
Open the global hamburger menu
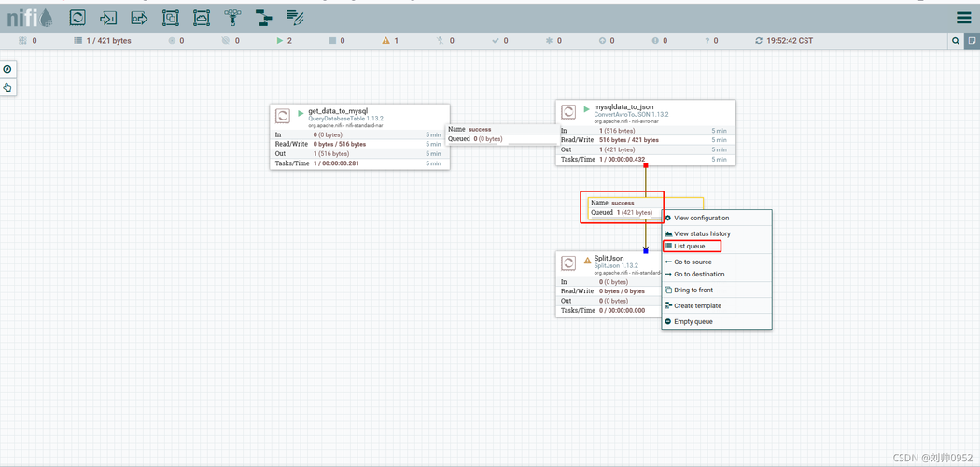point(964,18)
